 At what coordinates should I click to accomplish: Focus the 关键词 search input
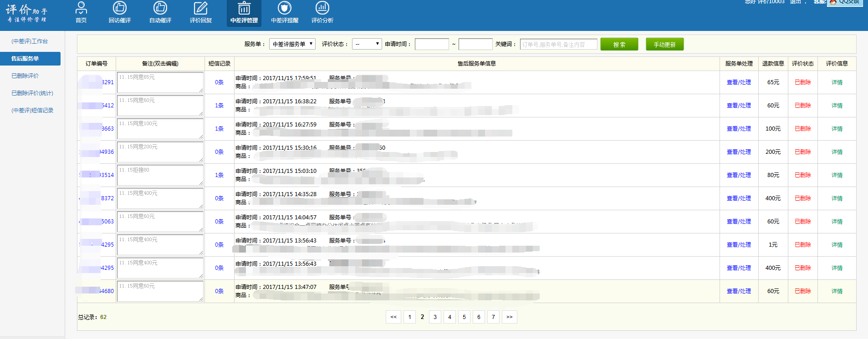click(x=558, y=44)
